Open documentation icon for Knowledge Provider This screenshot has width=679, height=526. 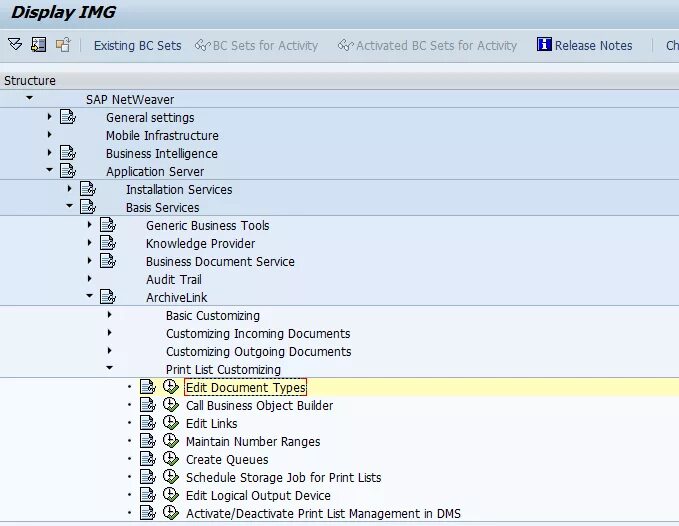(108, 244)
